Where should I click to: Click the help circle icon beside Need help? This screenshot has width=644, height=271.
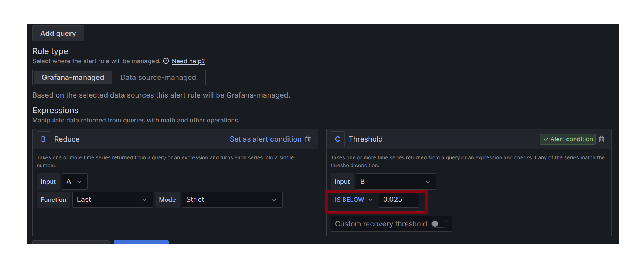[166, 61]
